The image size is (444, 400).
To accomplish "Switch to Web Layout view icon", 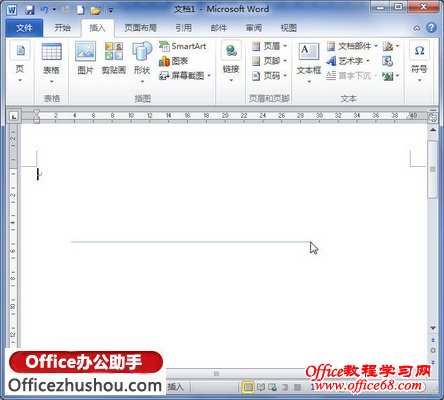I will click(273, 387).
